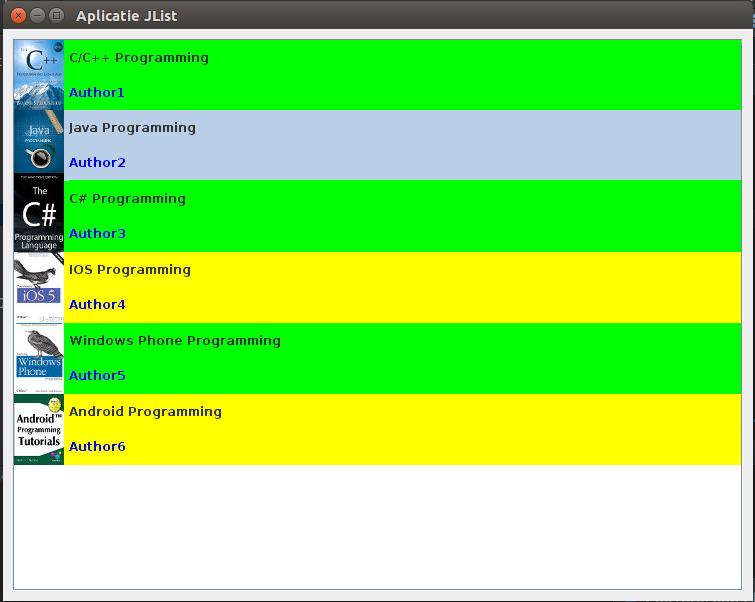This screenshot has width=755, height=602.
Task: Click the C/C++ book cover image
Action: 39,75
